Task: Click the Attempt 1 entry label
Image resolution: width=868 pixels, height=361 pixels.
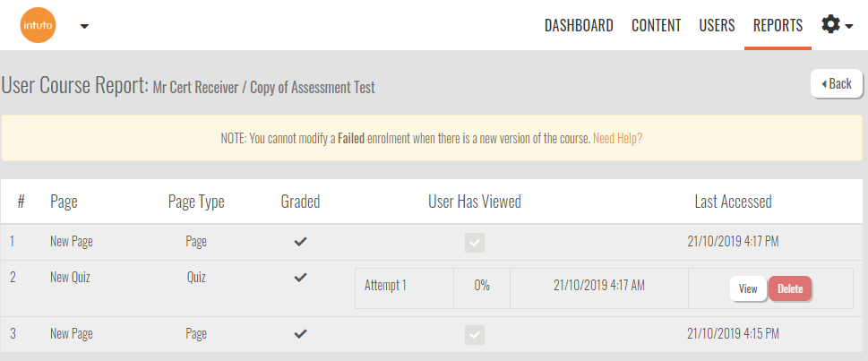Action: (385, 286)
